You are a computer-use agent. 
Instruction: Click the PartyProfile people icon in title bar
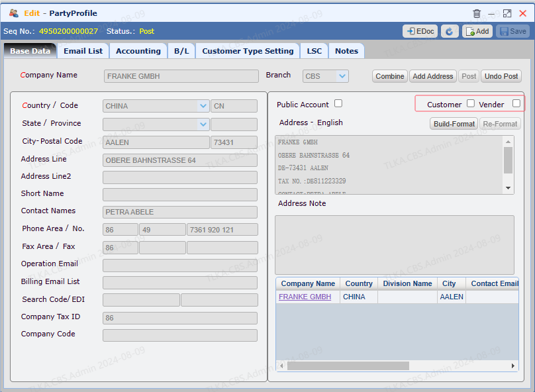(x=14, y=13)
